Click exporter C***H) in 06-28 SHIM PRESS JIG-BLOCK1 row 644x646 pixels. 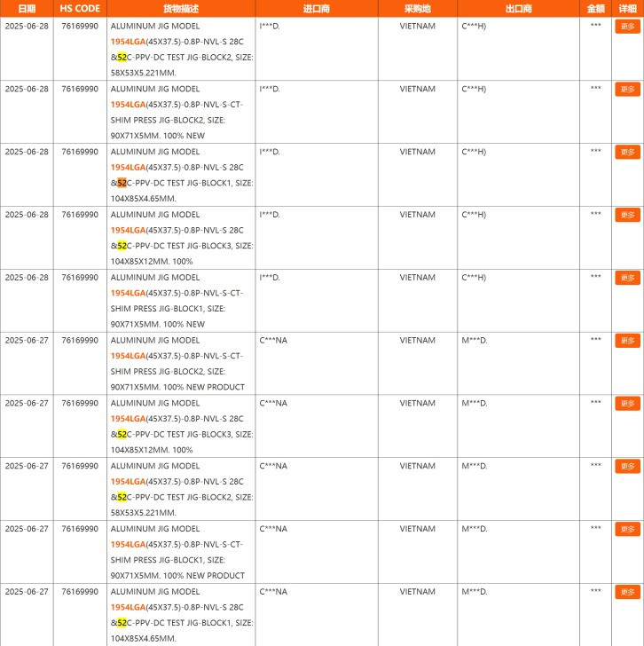click(474, 277)
